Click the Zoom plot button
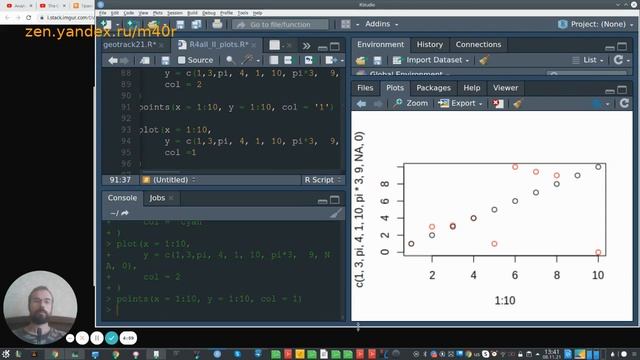This screenshot has height=360, width=640. coord(411,103)
